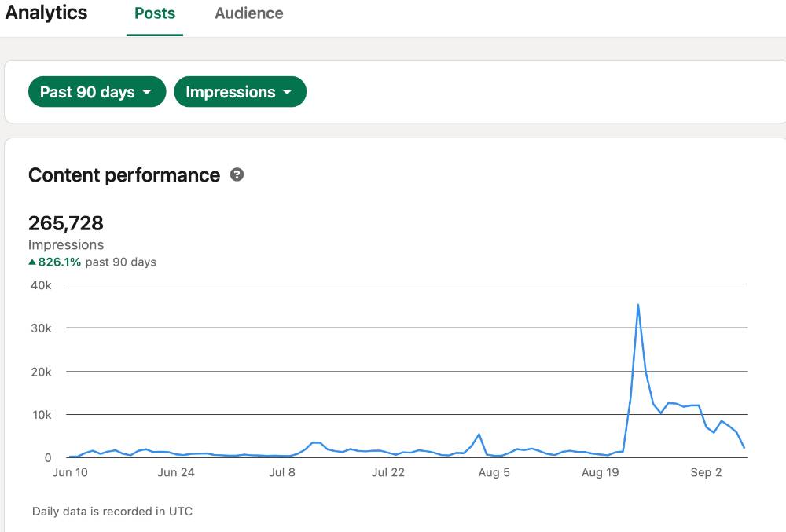The height and width of the screenshot is (532, 786).
Task: Click the Jul 22 x-axis label
Action: [387, 472]
